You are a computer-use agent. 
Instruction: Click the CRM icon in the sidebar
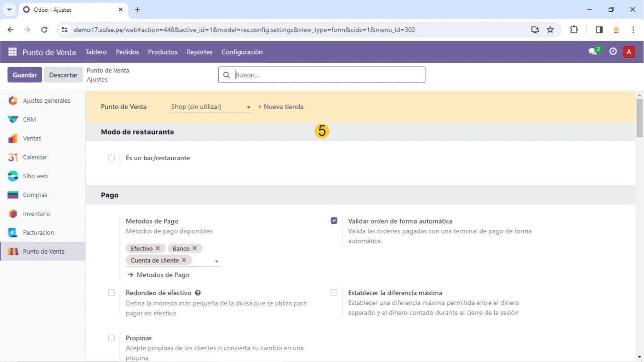pos(13,119)
